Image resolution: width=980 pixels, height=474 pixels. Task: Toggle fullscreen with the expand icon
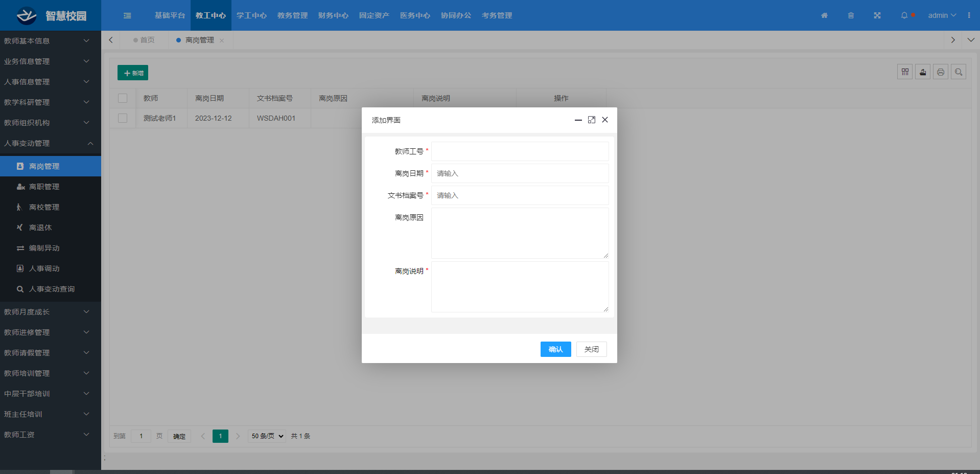click(877, 15)
